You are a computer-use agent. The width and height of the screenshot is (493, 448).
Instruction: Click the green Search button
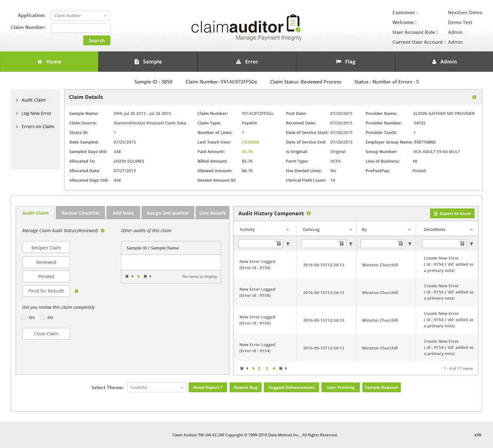(97, 40)
